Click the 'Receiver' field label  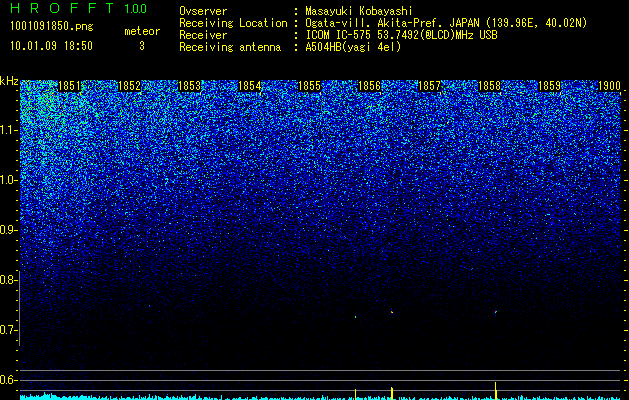click(203, 35)
